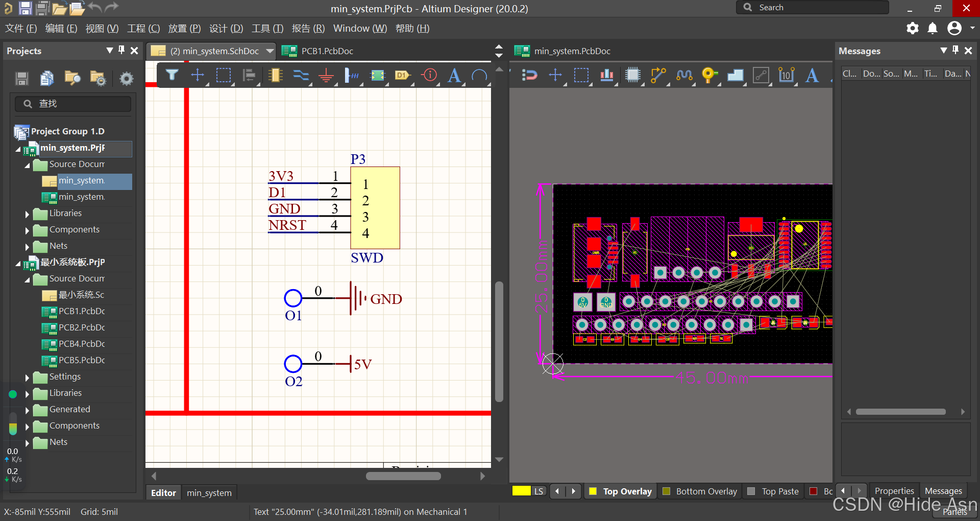The height and width of the screenshot is (521, 980).
Task: Select the Top Paste layer tab
Action: pos(773,491)
